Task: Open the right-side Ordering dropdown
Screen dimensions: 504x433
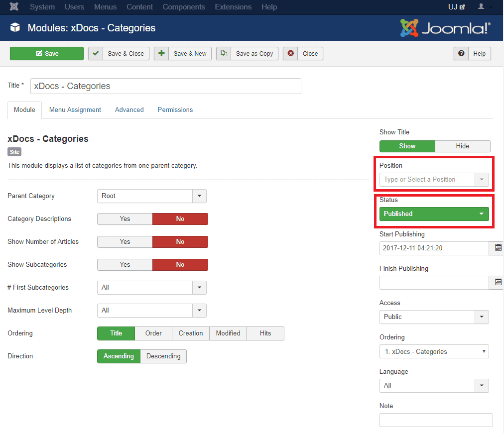Action: [x=434, y=351]
